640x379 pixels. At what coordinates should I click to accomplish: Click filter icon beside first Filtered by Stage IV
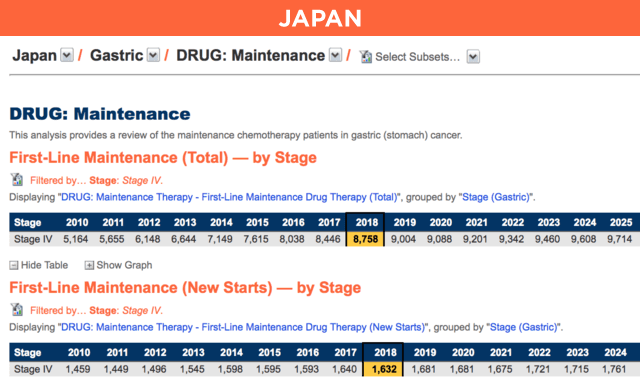pos(17,180)
